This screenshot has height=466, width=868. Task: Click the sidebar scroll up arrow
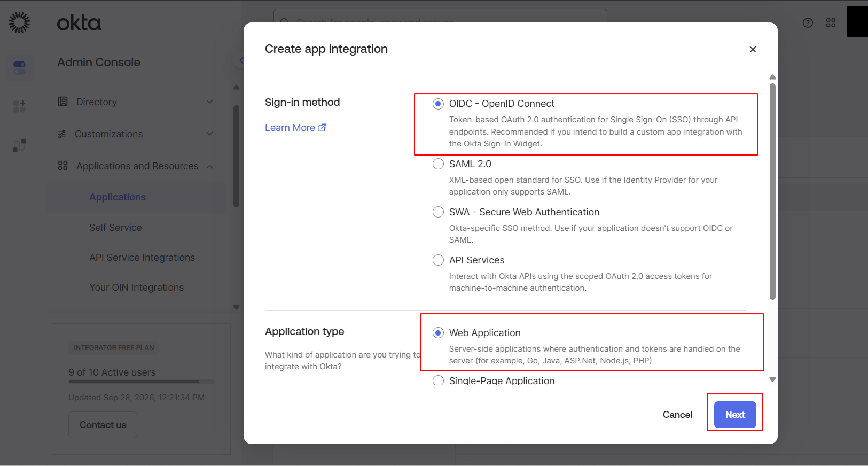(236, 87)
